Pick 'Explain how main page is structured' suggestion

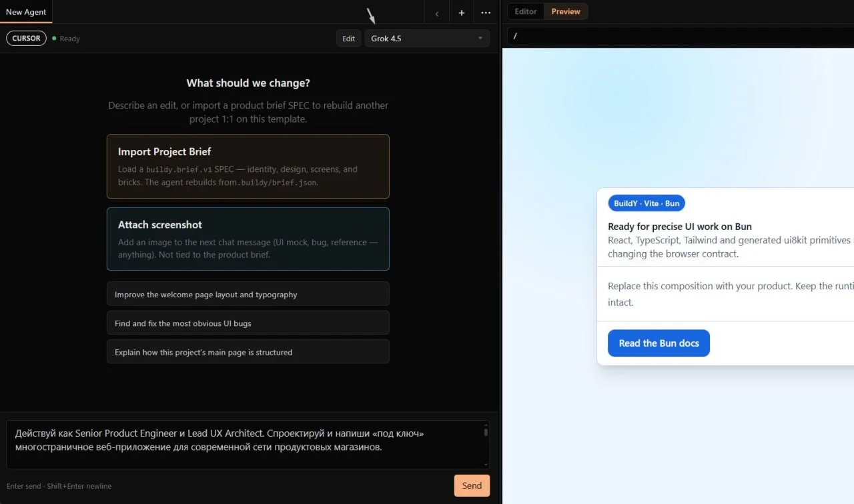(248, 351)
